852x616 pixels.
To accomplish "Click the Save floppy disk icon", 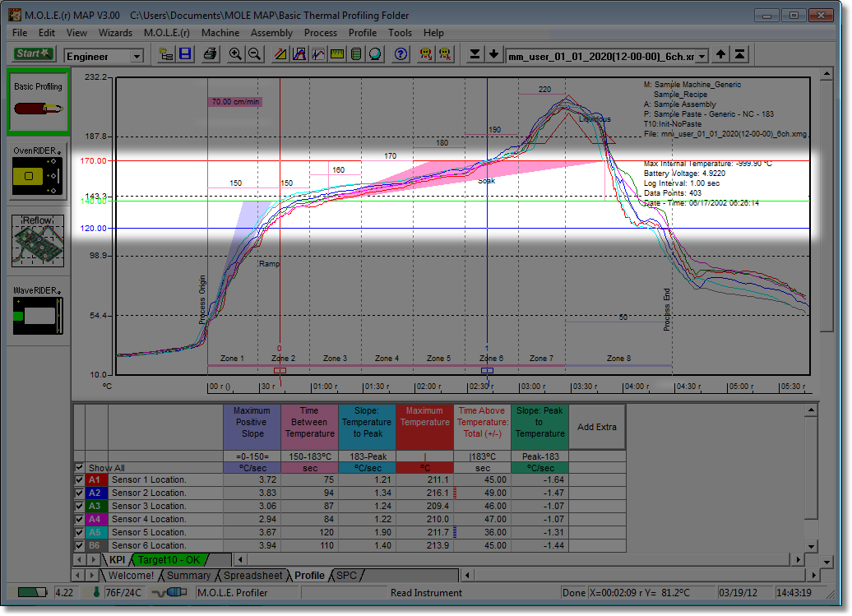I will tap(185, 54).
